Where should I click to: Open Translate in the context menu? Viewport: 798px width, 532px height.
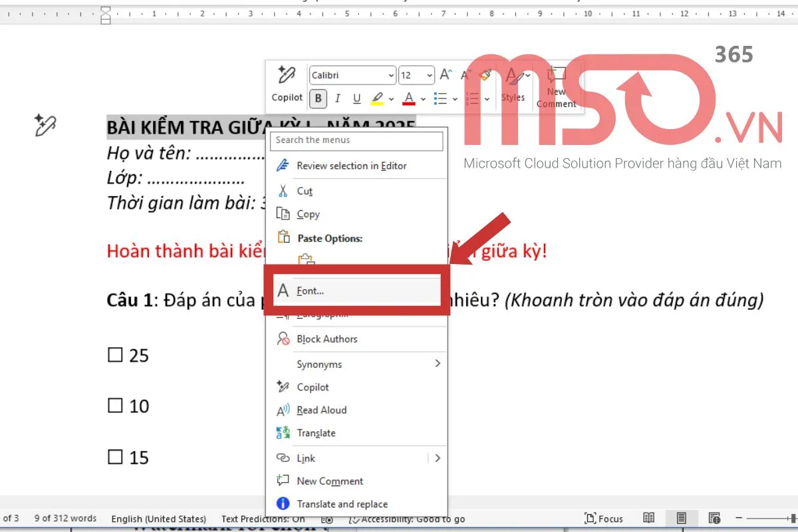click(316, 433)
